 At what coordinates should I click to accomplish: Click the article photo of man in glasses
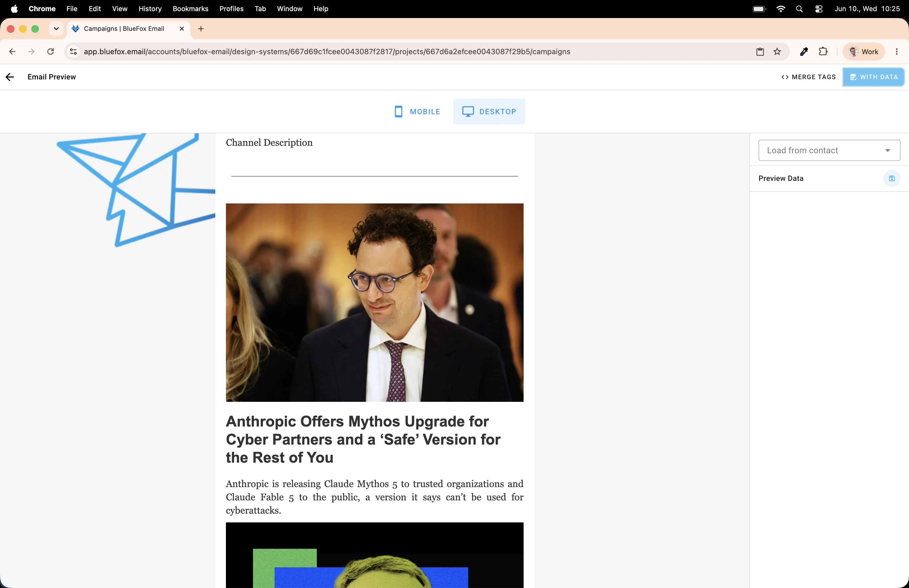(x=374, y=302)
